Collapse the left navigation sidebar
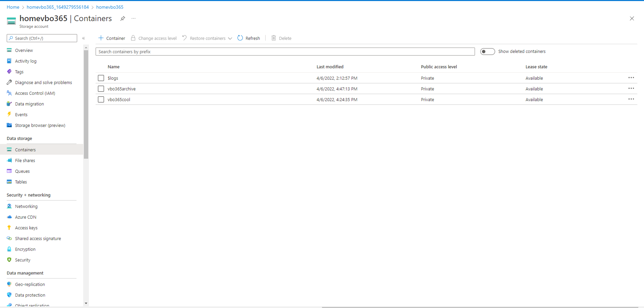 pyautogui.click(x=84, y=38)
